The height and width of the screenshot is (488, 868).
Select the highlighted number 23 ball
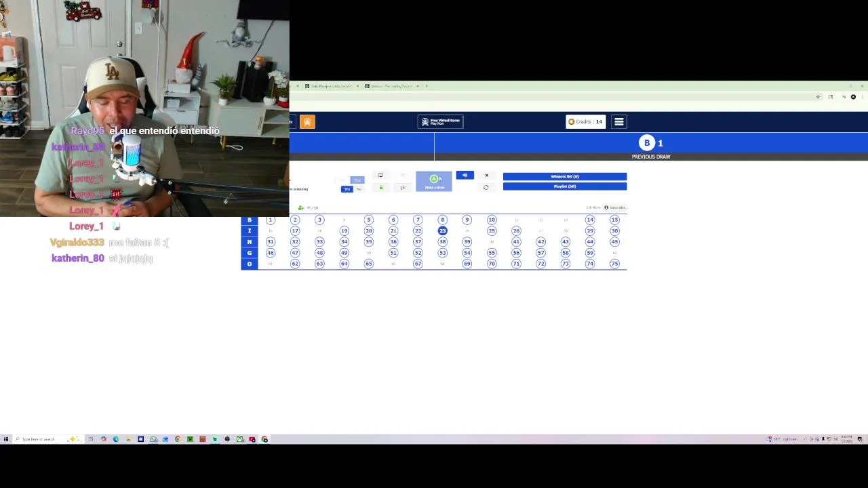point(442,230)
